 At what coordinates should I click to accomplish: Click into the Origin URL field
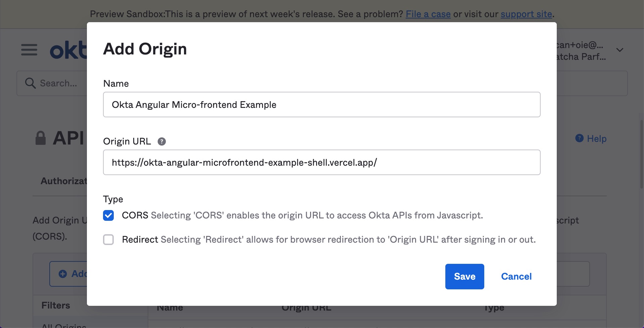tap(321, 162)
